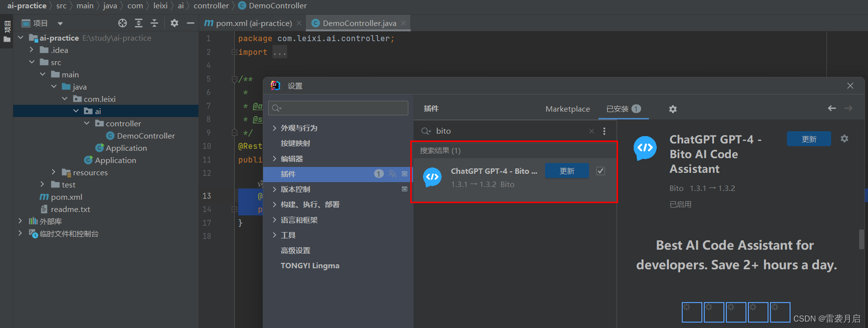
Task: Expand 外观与行为 settings category
Action: click(x=274, y=128)
